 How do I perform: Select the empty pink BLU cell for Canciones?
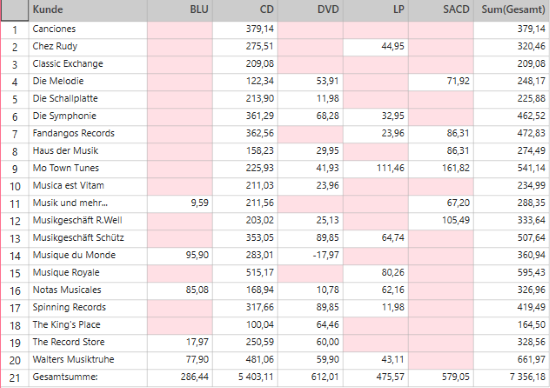[x=180, y=29]
